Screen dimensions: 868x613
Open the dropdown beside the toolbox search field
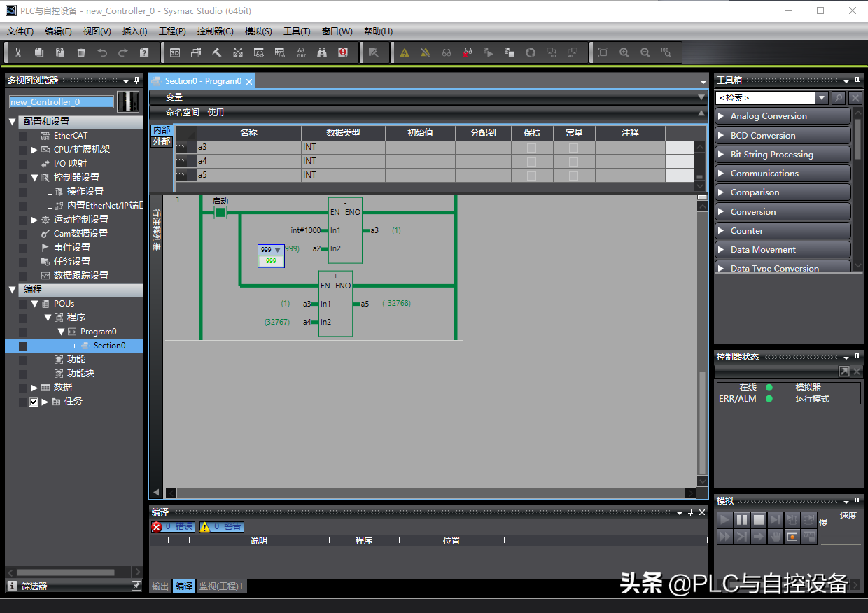822,98
